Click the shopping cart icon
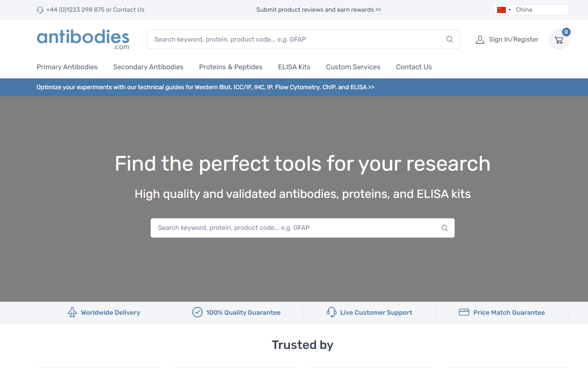588x368 pixels. [x=559, y=40]
